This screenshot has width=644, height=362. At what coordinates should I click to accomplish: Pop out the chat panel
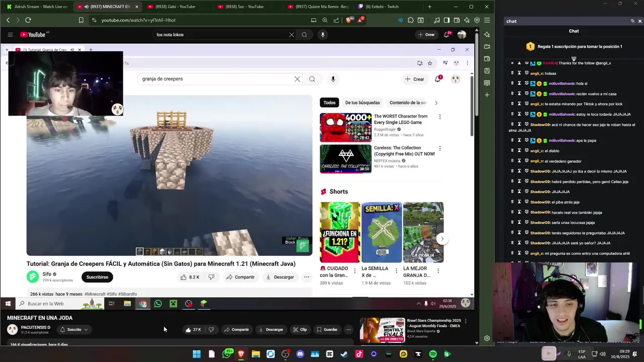632,21
